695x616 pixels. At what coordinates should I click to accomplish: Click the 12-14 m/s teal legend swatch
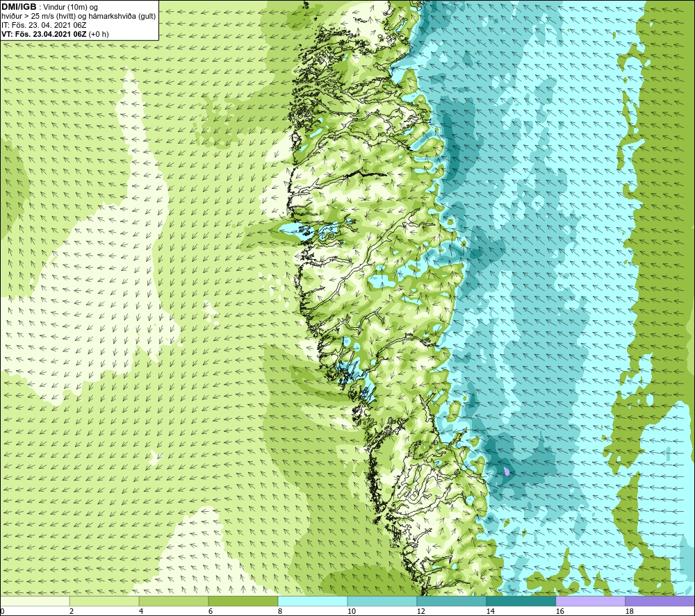451,601
